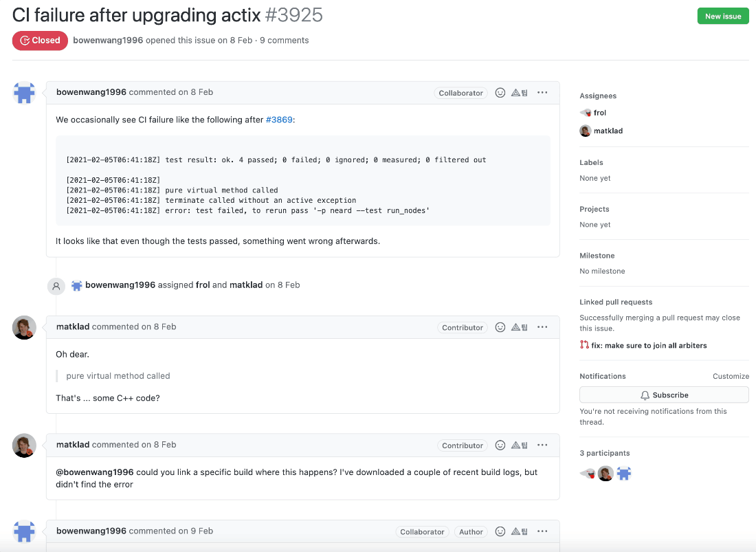Image resolution: width=756 pixels, height=552 pixels.
Task: Click translate icon on 'Oh dear' comment
Action: click(x=520, y=327)
